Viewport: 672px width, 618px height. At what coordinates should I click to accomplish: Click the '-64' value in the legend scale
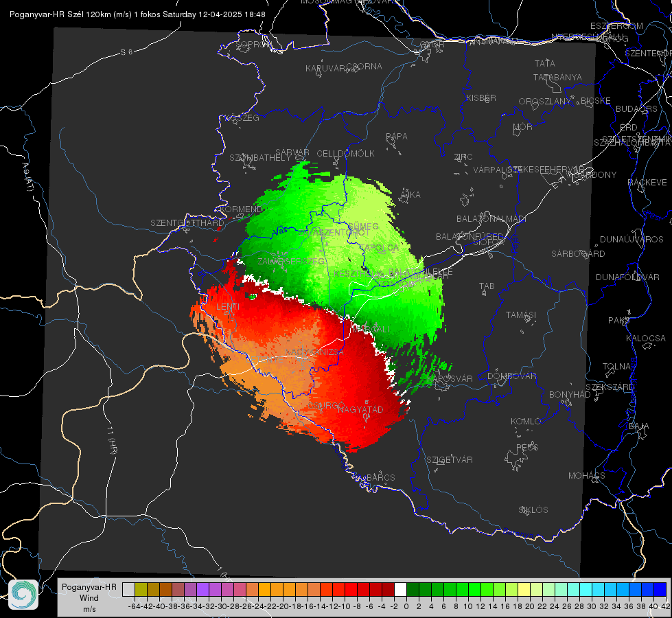coord(134,606)
